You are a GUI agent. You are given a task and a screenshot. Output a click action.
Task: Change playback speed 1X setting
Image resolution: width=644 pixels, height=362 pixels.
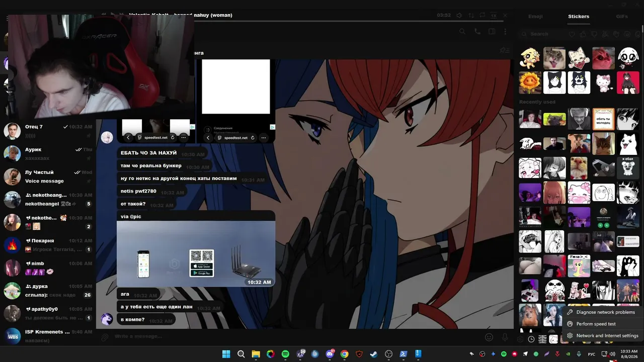click(x=494, y=15)
